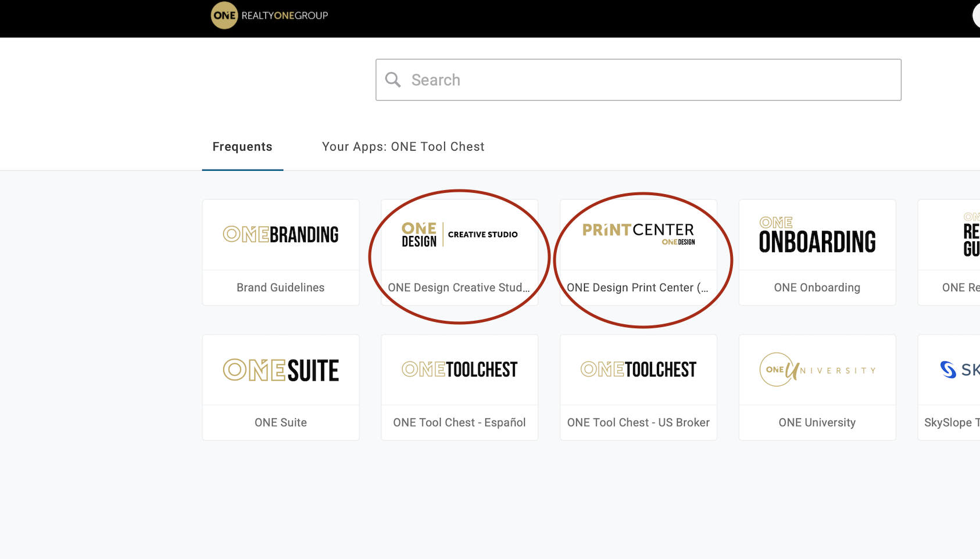Screen dimensions: 980x559
Task: Open the Tool Chest US Broker logo tile
Action: (638, 370)
